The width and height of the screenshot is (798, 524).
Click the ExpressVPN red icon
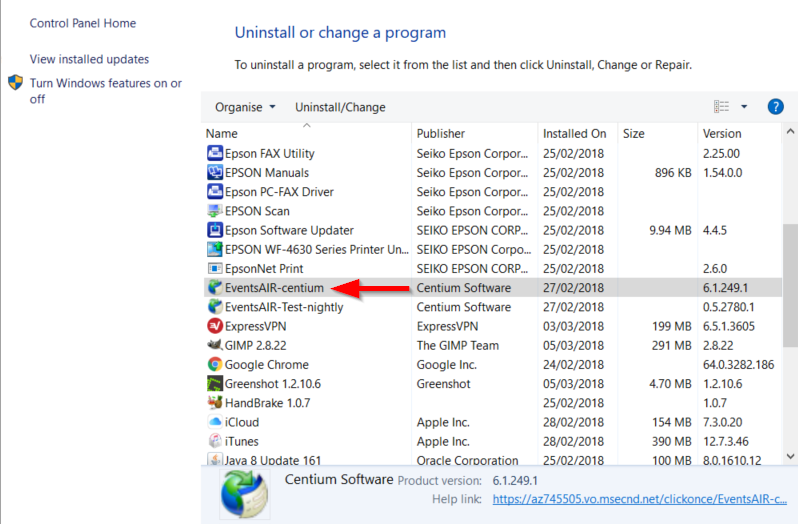click(x=215, y=326)
